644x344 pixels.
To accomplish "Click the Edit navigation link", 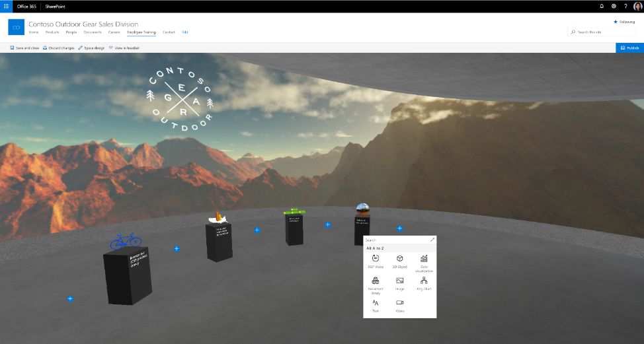I will tap(185, 32).
